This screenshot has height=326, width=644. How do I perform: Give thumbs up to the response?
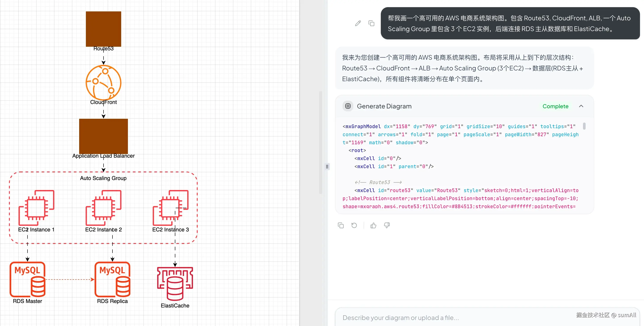point(373,225)
